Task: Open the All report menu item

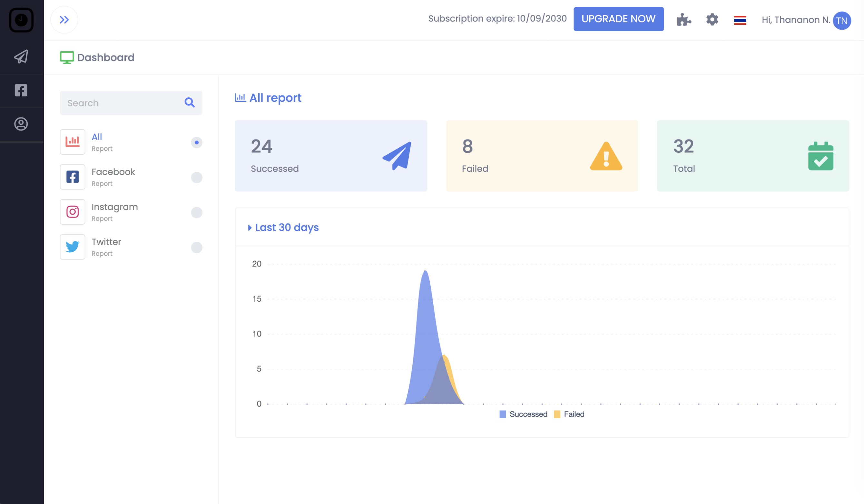Action: pyautogui.click(x=131, y=142)
